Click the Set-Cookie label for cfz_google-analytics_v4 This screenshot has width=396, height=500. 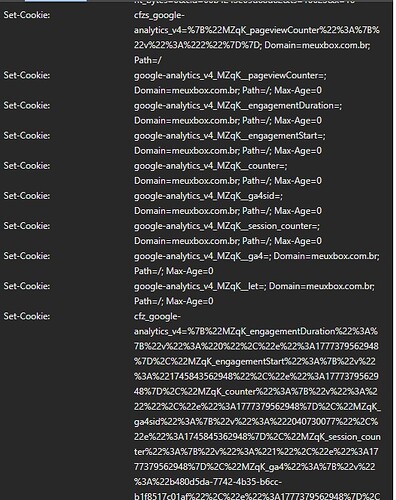coord(27,316)
